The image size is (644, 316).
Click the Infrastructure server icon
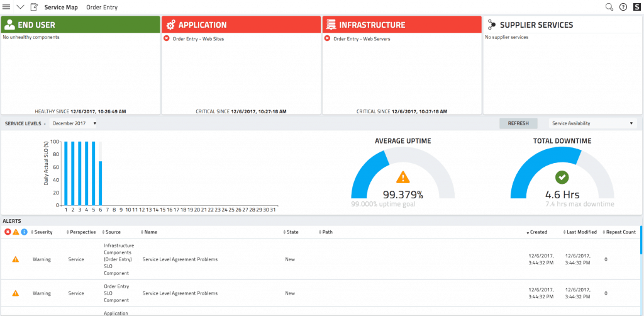331,25
